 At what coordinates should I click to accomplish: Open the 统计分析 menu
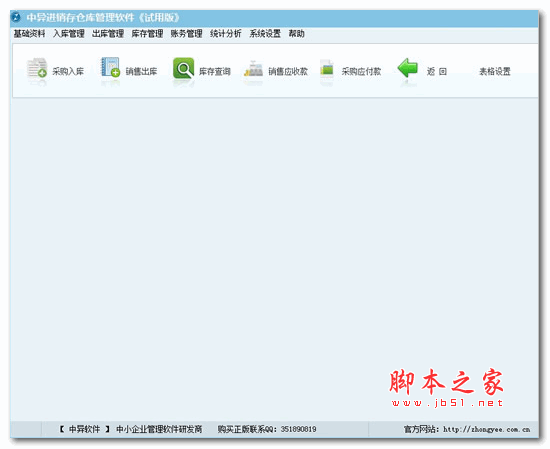coord(226,34)
